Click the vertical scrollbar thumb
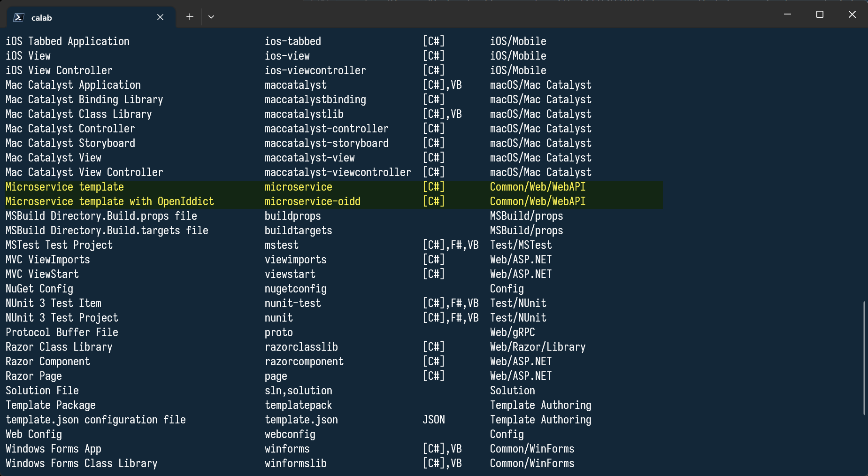Image resolution: width=868 pixels, height=476 pixels. tap(864, 358)
